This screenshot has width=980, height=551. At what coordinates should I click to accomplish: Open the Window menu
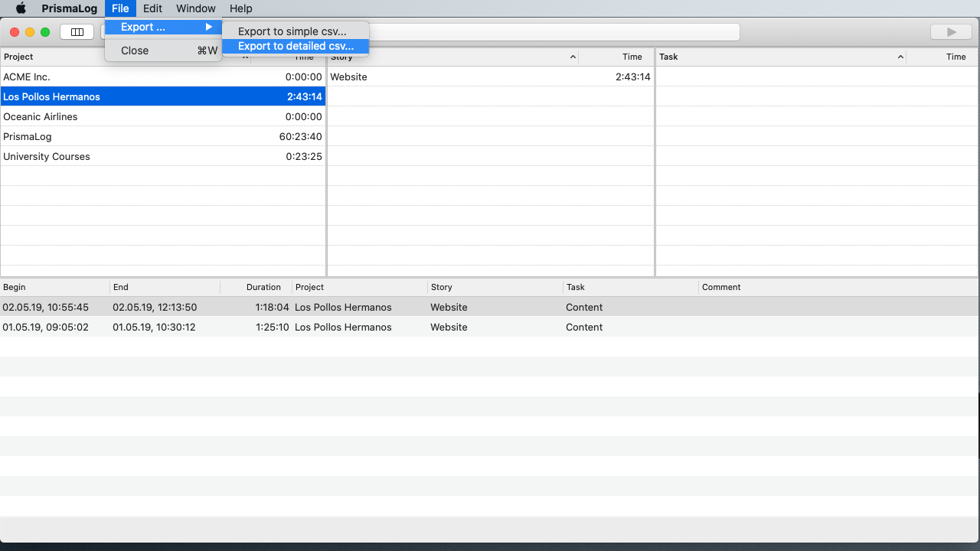196,8
